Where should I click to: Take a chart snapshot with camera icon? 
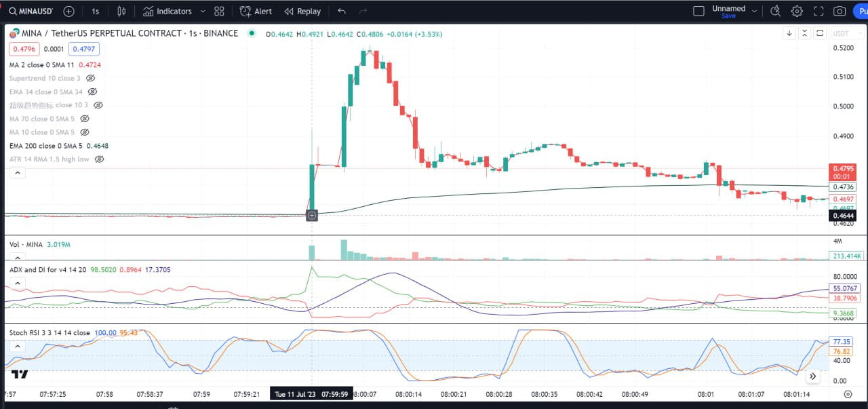pos(840,12)
